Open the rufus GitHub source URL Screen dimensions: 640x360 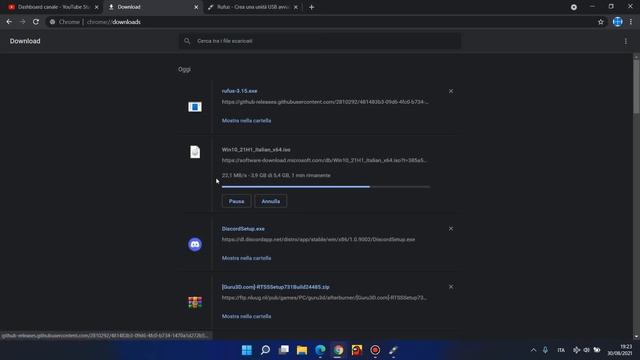point(325,102)
